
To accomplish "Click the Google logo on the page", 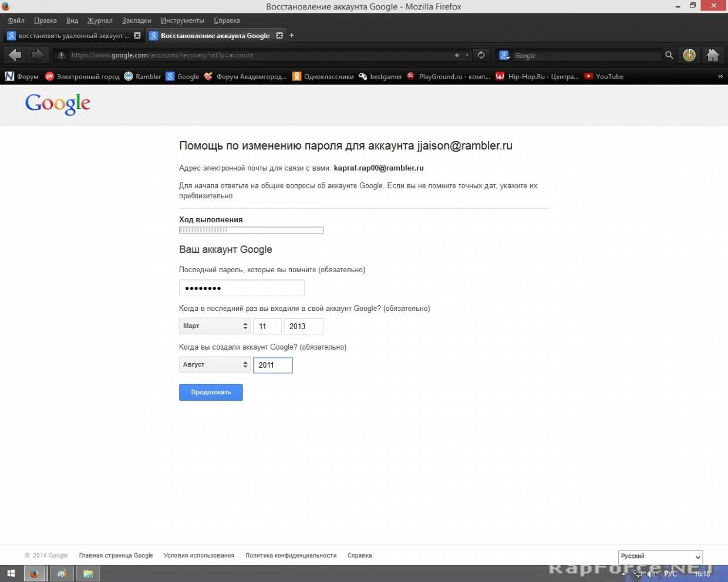I will tap(58, 104).
